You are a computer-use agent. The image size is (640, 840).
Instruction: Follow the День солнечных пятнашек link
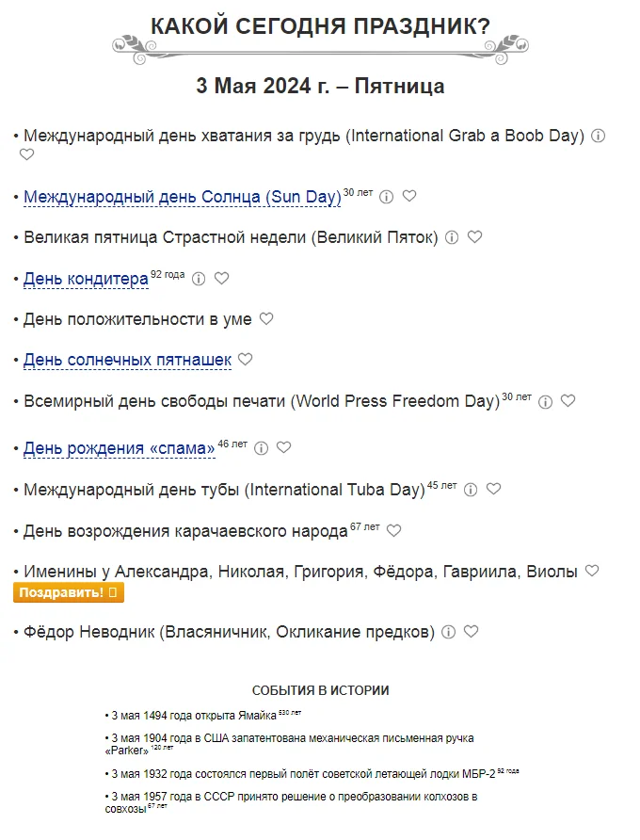[127, 360]
